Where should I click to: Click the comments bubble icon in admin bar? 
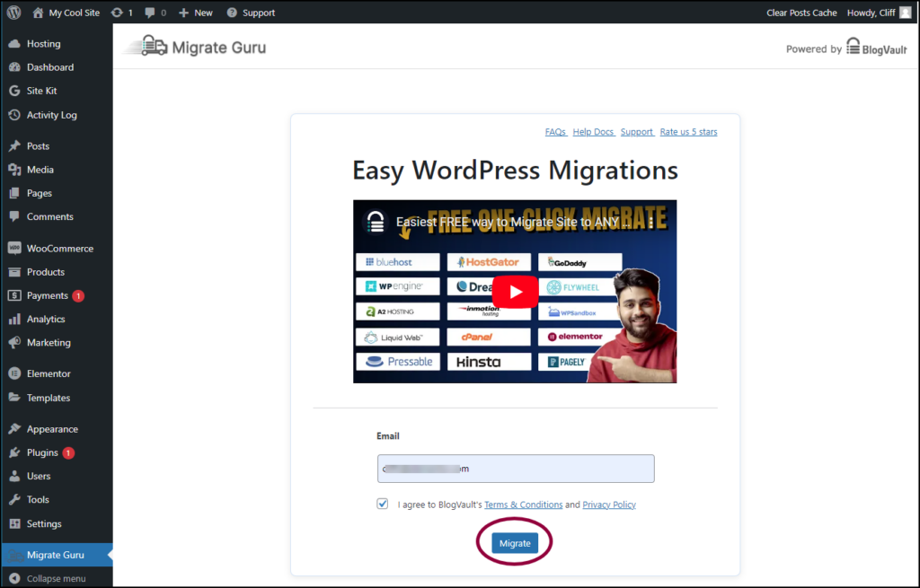coord(149,13)
